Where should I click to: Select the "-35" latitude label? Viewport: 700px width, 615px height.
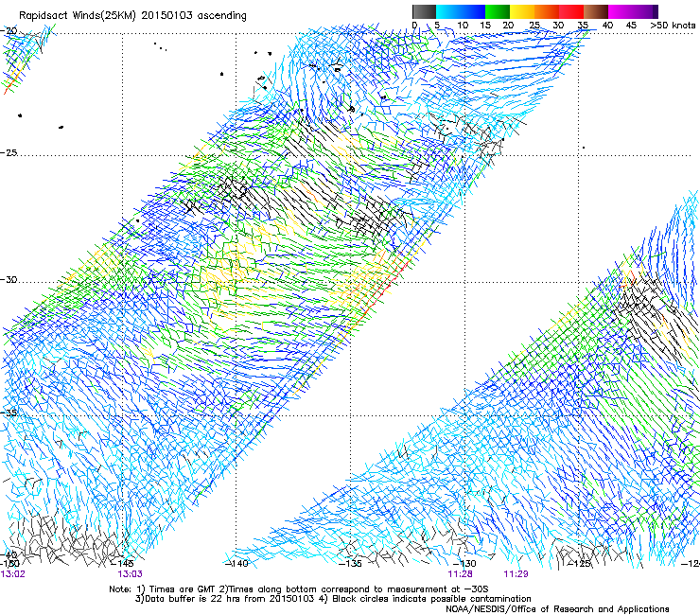point(9,413)
